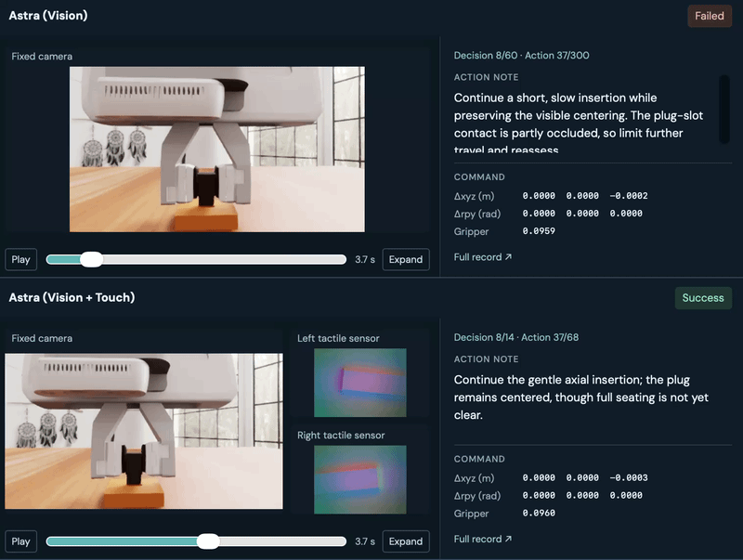
Task: Play the Astra (Vision) video
Action: [20, 260]
